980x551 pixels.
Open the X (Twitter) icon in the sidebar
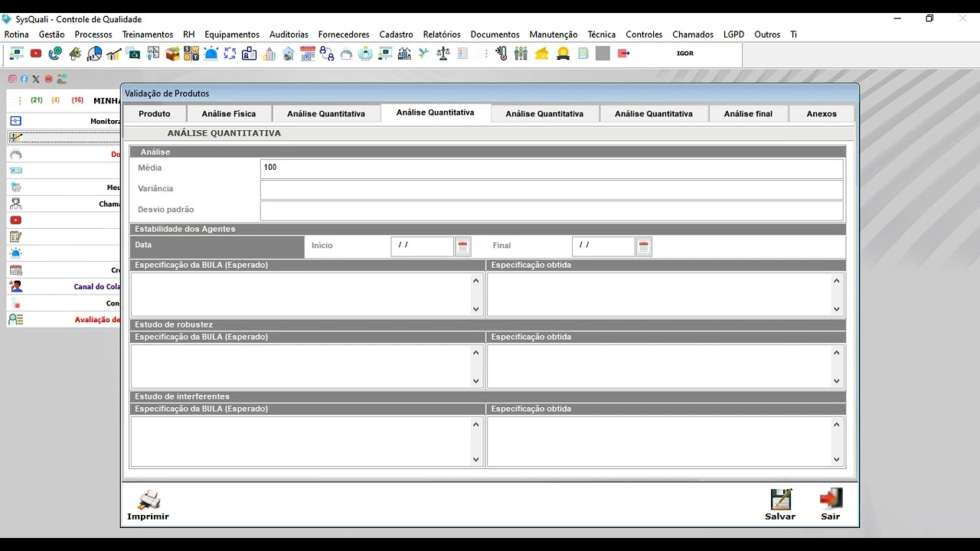coord(36,79)
